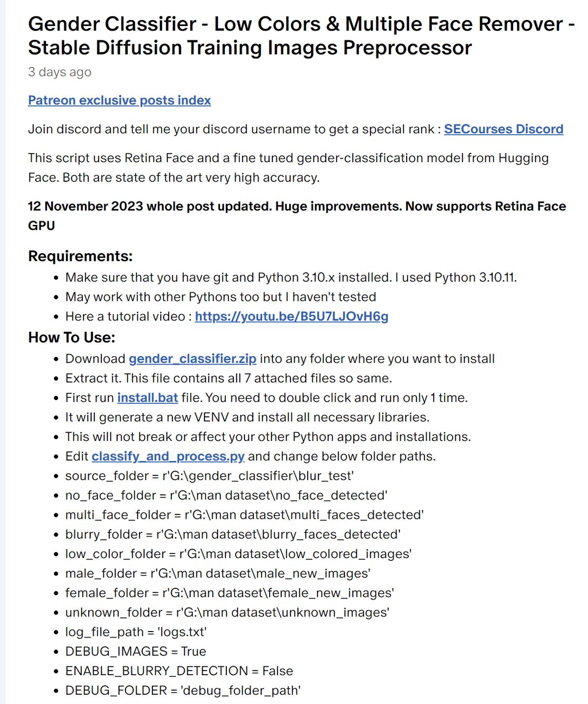Open the Patreon exclusive posts index link
The height and width of the screenshot is (704, 588).
[119, 100]
